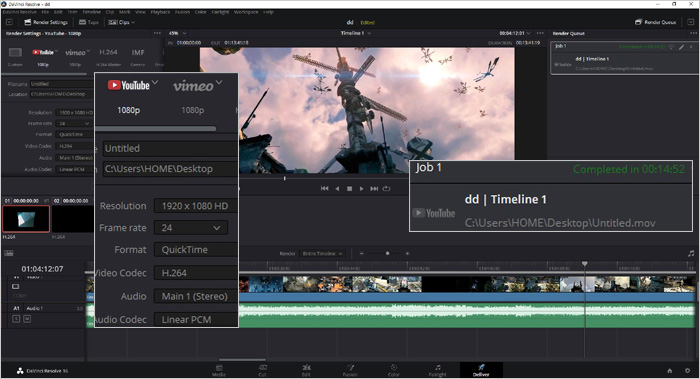Click the Location path input field

click(170, 169)
